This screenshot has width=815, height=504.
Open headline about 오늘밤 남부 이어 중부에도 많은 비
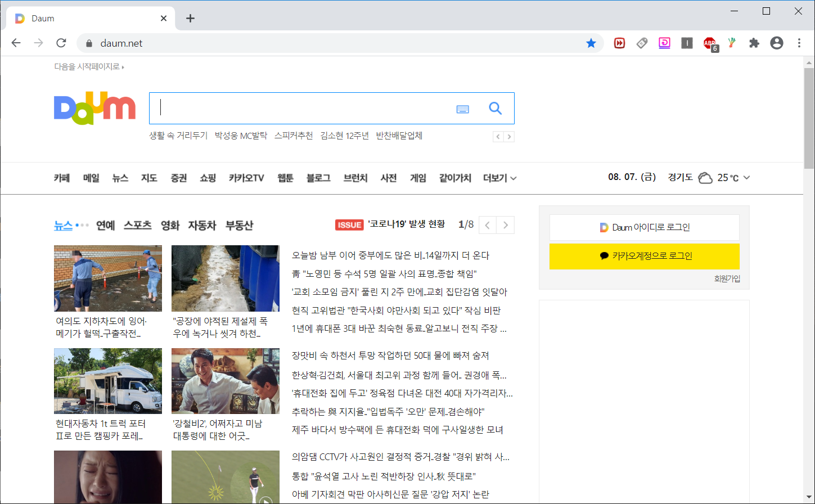tap(391, 255)
